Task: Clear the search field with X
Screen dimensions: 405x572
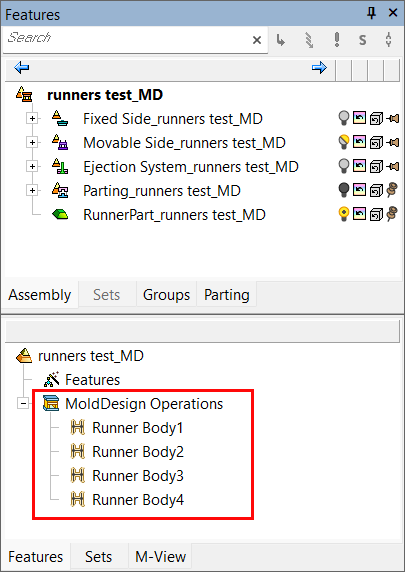Action: point(257,40)
